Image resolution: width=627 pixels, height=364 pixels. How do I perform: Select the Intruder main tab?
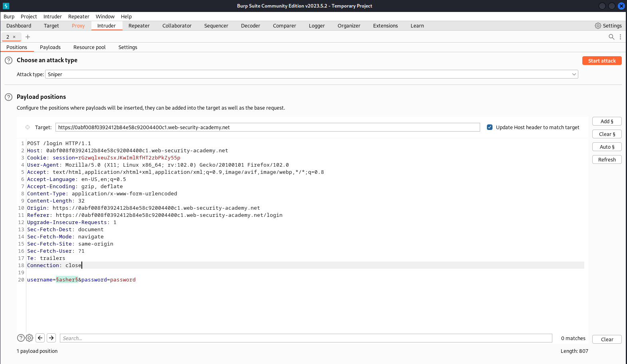coord(107,26)
